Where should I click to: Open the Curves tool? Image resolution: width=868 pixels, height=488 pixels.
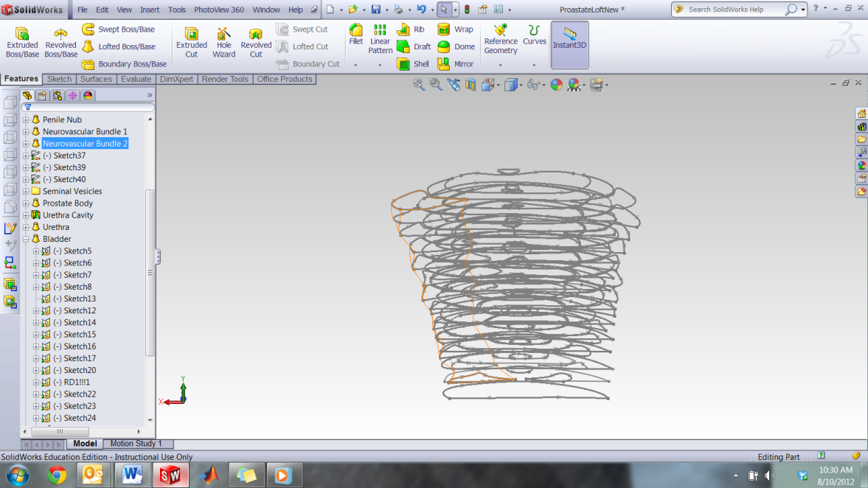coord(534,35)
